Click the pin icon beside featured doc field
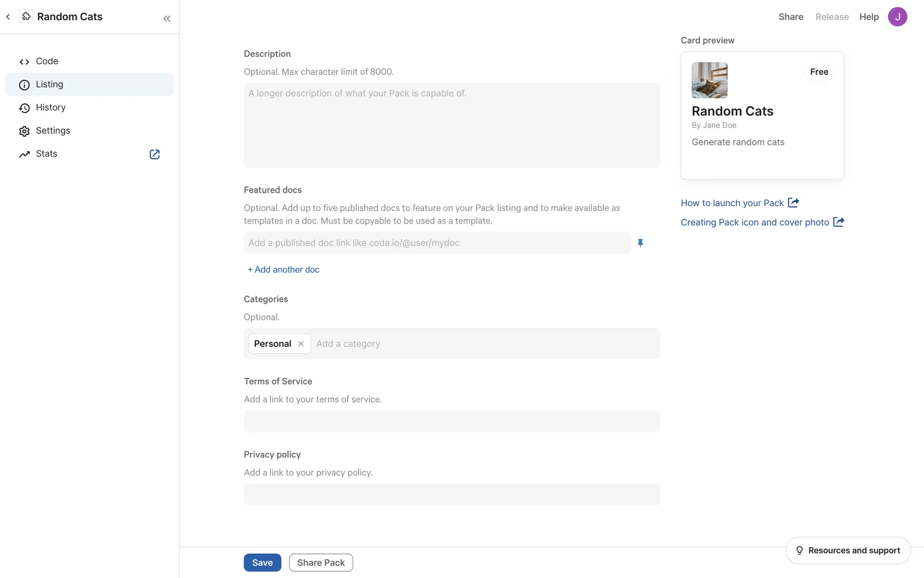 point(640,243)
